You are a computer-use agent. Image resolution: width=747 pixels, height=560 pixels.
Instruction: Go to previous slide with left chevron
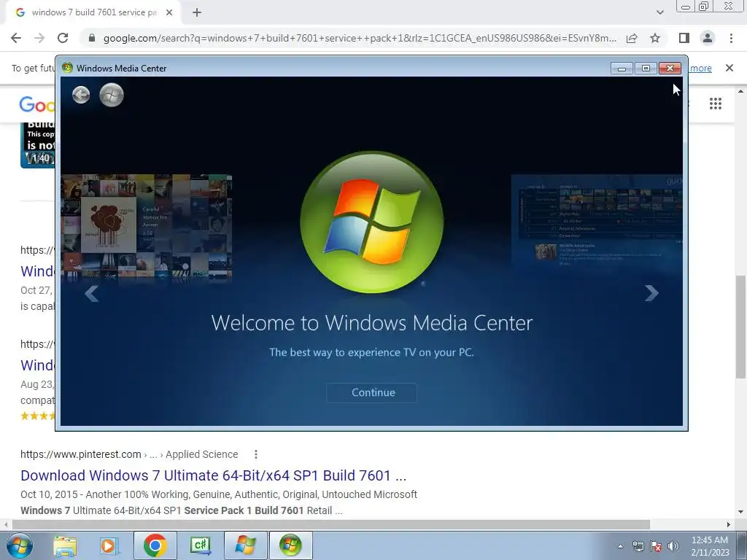[x=91, y=294]
